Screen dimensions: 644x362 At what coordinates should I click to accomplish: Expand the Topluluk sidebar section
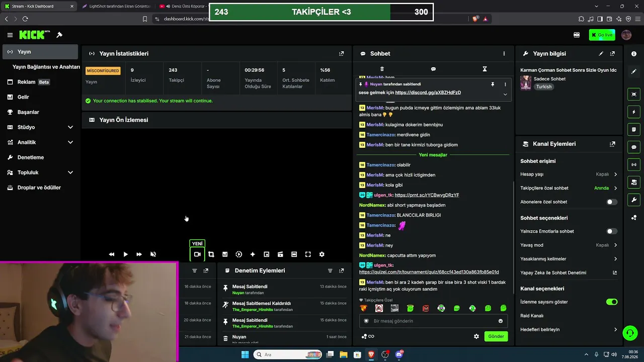(40, 172)
